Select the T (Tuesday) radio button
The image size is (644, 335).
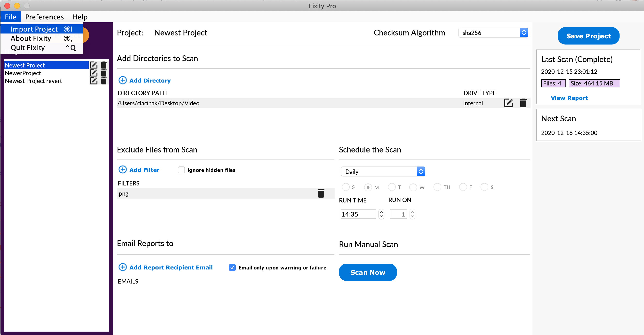(x=392, y=187)
